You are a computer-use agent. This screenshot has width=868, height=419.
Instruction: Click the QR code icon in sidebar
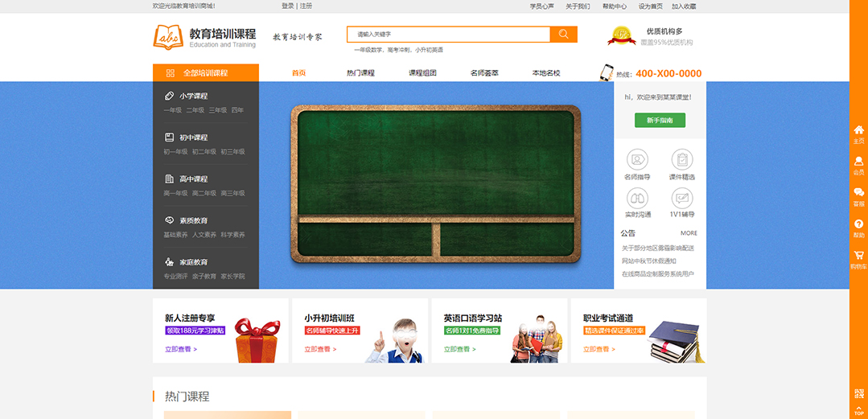(x=858, y=394)
